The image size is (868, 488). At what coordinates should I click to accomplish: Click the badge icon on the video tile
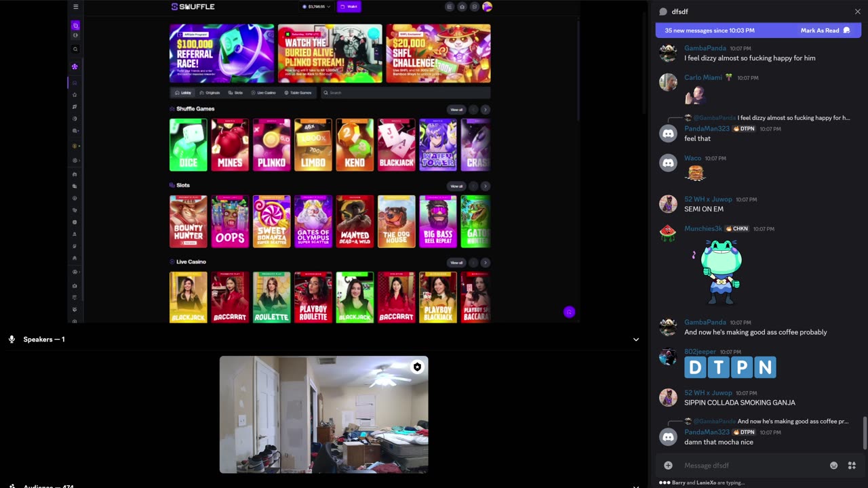(417, 367)
